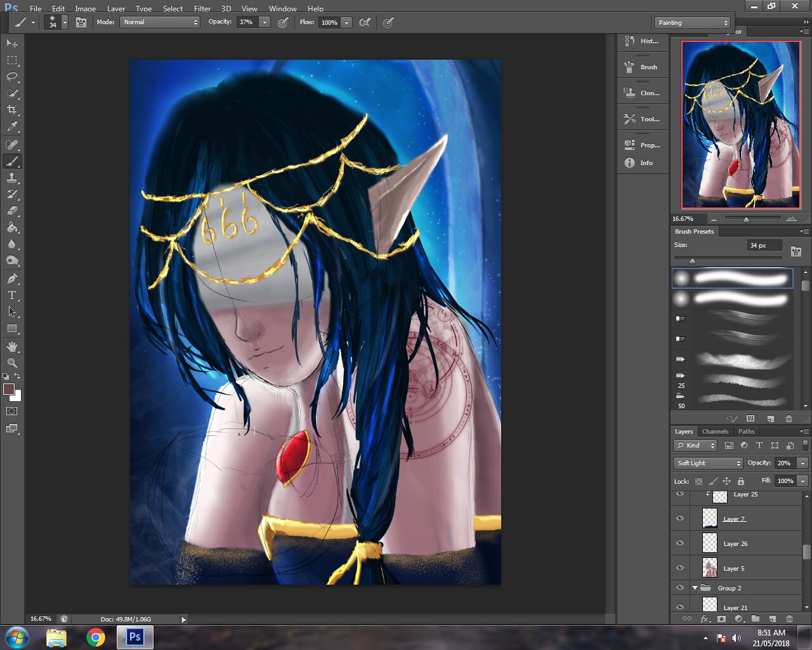The image size is (812, 650).
Task: Open the Soft Light blending mode dropdown
Action: 708,463
